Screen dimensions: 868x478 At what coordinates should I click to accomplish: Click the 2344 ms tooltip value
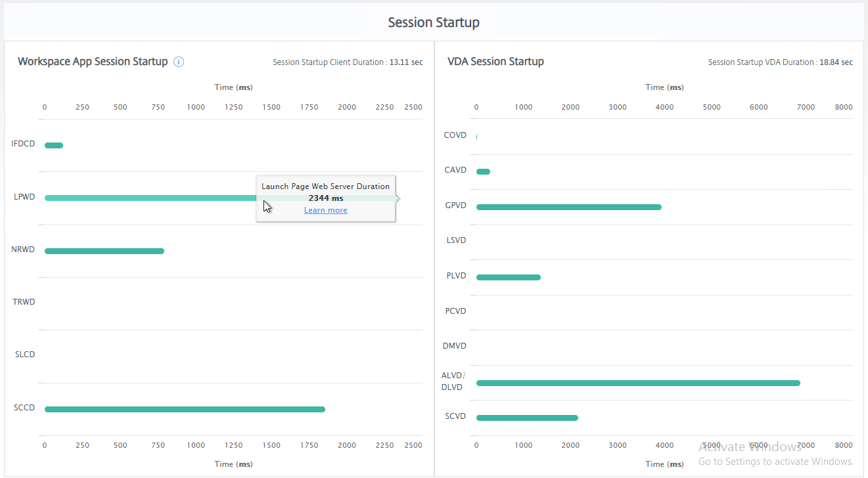point(326,198)
